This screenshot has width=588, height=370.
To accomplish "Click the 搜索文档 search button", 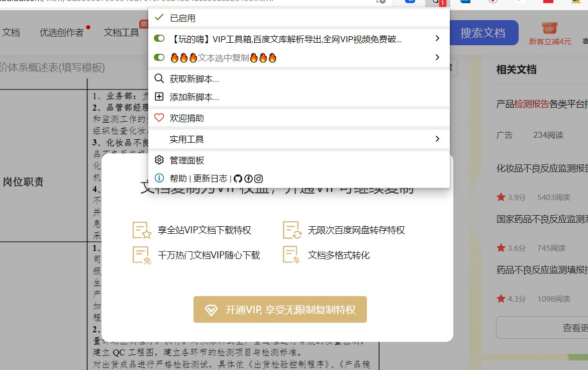I will [482, 33].
